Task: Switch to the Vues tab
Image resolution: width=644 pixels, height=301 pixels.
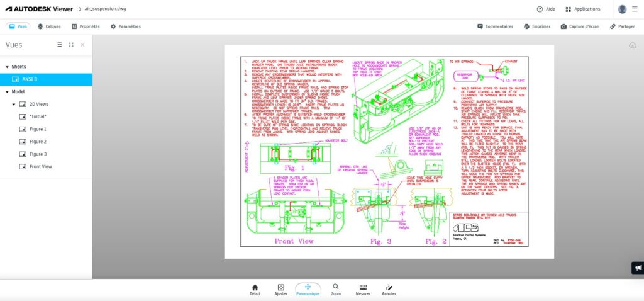Action: (x=18, y=26)
